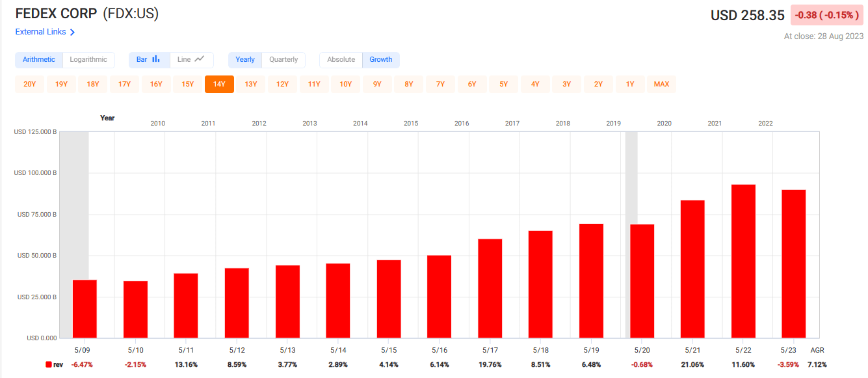Screen dimensions: 868x378
Task: Click the 5/09 revenue bar
Action: click(x=85, y=309)
